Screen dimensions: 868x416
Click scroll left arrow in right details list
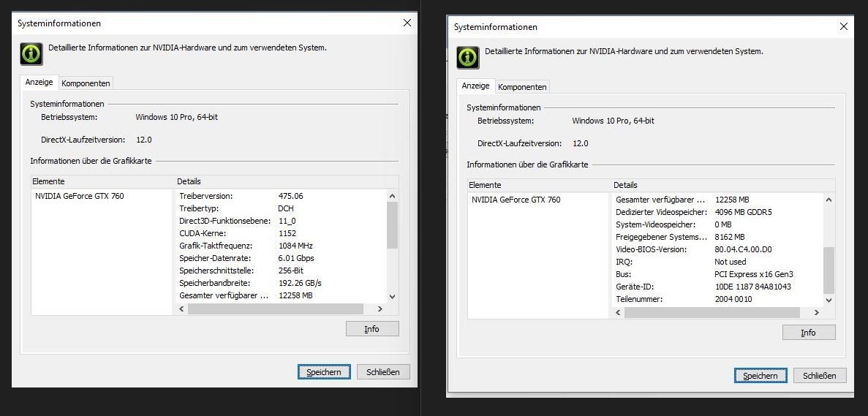[619, 313]
